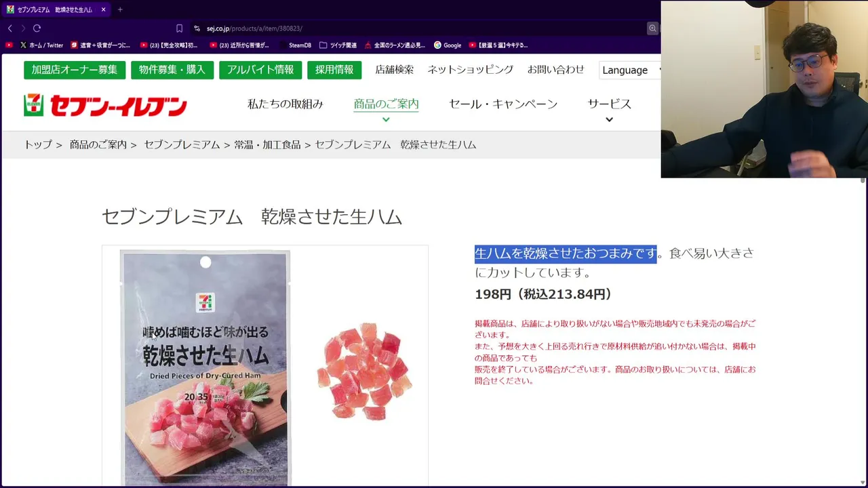Open the Google bookmark
Viewport: 868px width, 488px height.
pos(448,45)
